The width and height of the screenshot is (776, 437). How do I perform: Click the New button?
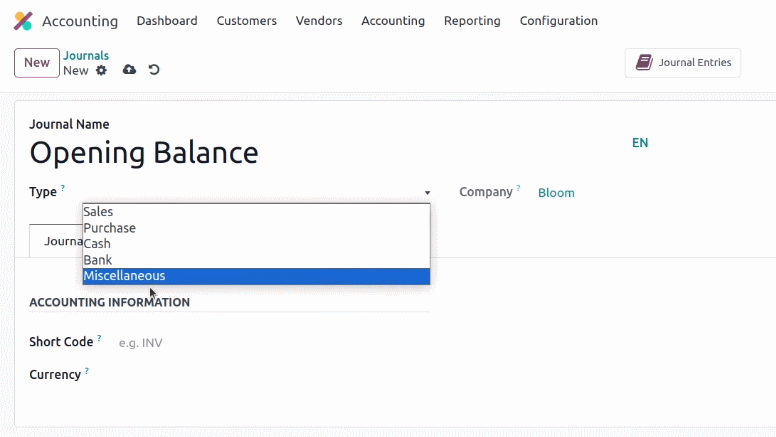click(x=37, y=63)
